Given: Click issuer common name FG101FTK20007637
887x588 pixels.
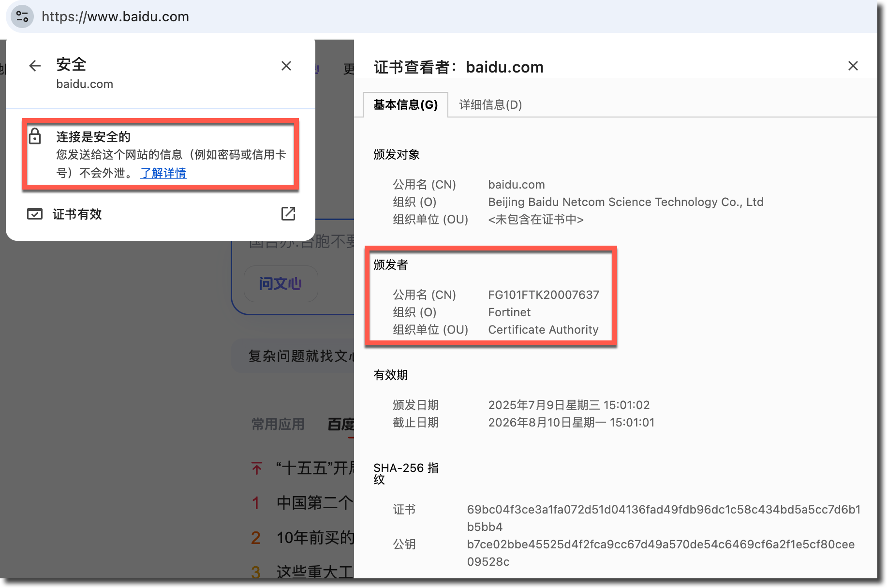Looking at the screenshot, I should click(x=543, y=295).
